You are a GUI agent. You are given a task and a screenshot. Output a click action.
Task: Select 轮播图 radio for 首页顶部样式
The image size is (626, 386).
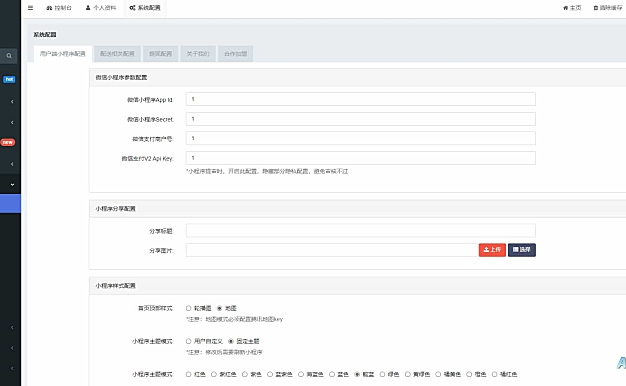click(x=188, y=308)
